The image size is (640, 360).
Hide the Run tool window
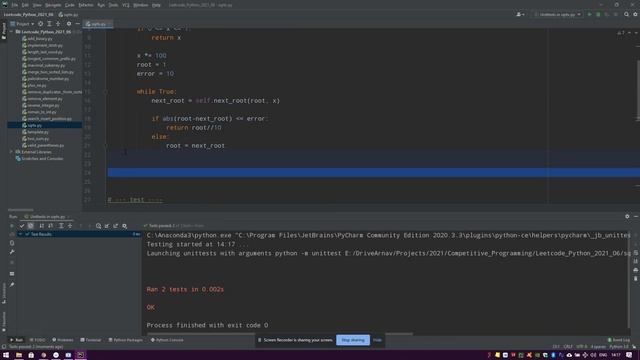tap(636, 216)
